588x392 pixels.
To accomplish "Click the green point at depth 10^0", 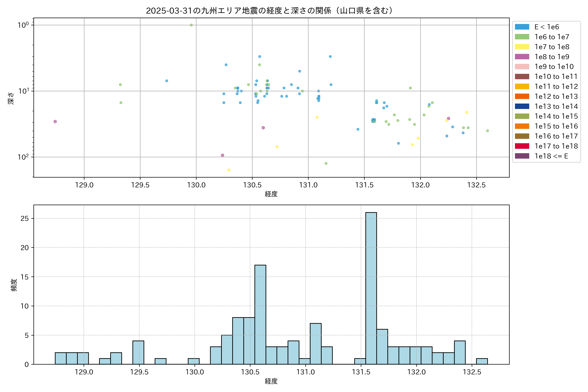I will [x=191, y=25].
